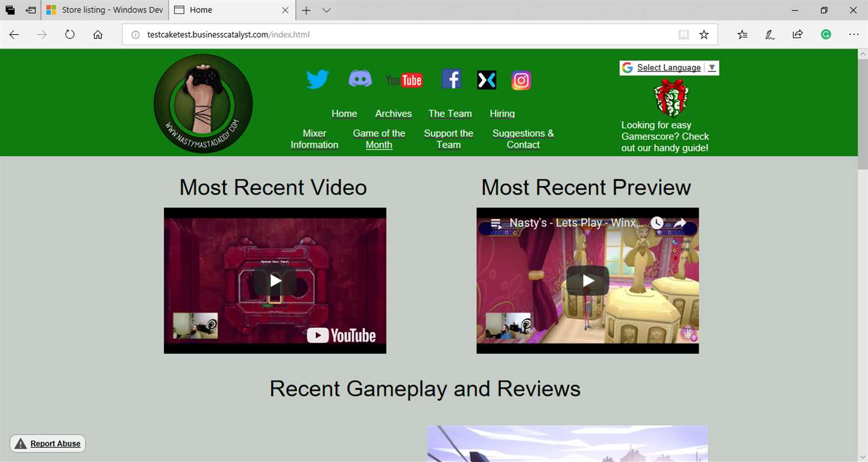Open Game of the Month link
This screenshot has height=462, width=868.
(379, 139)
